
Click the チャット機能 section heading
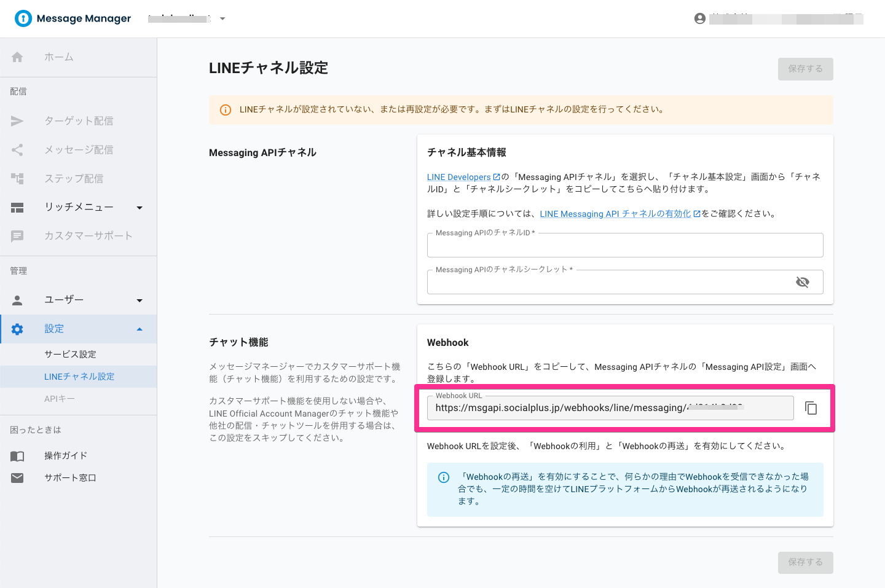(238, 342)
